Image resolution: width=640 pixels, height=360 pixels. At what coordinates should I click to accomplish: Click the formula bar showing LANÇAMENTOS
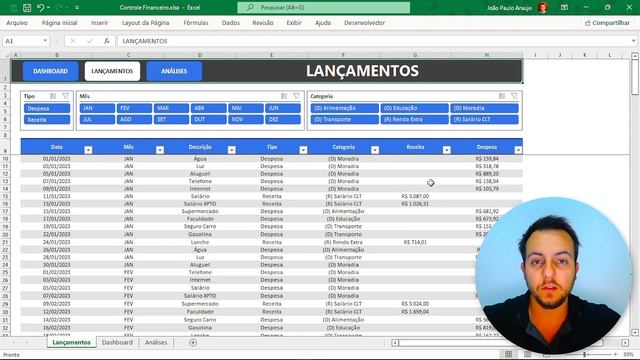[373, 41]
